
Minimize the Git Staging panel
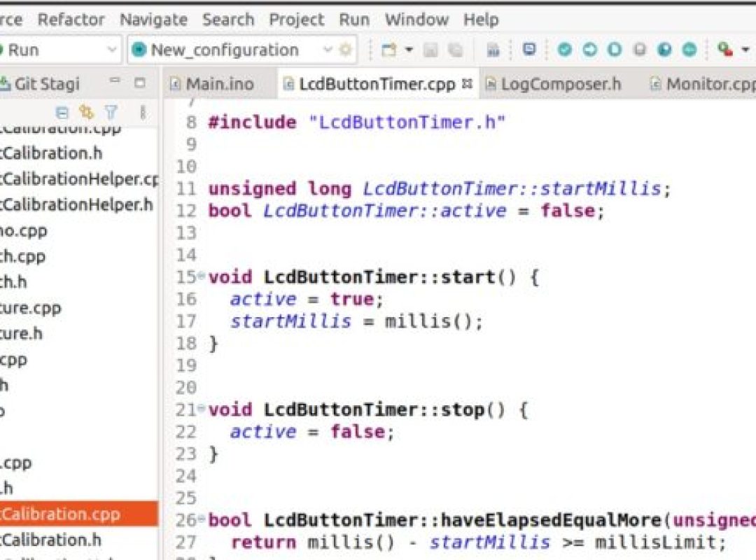pyautogui.click(x=115, y=81)
